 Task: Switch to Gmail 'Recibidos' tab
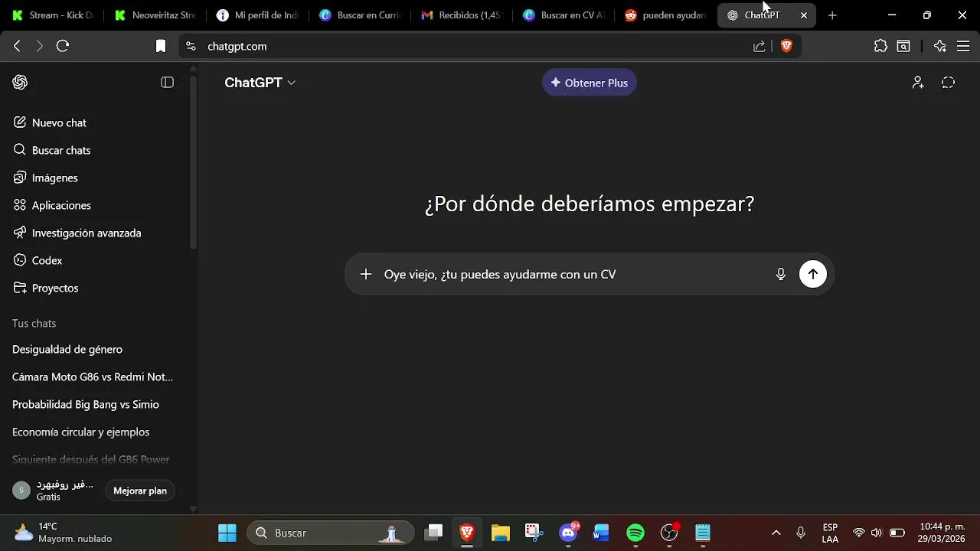pos(462,15)
